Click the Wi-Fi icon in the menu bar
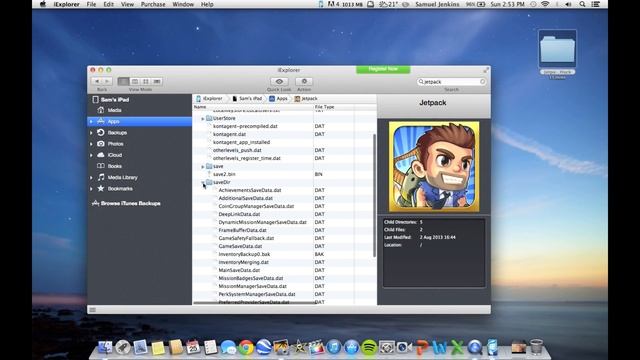Image resolution: width=640 pixels, height=360 pixels. click(x=545, y=4)
